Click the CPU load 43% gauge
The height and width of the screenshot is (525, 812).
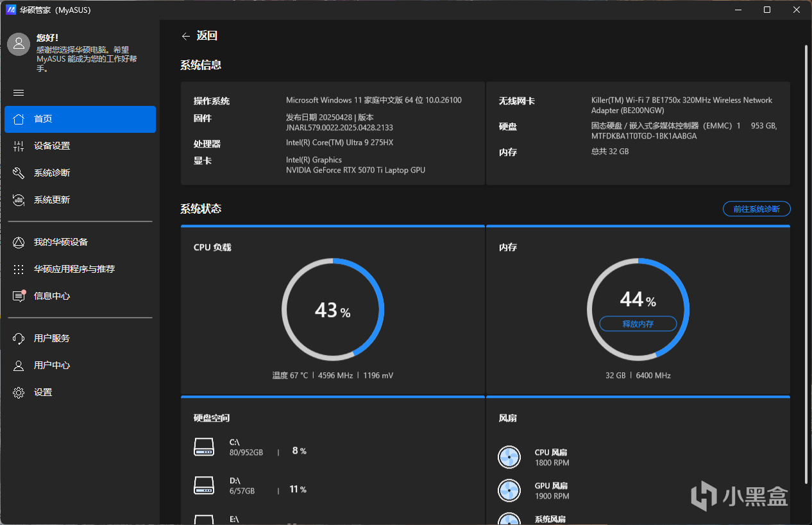tap(333, 311)
